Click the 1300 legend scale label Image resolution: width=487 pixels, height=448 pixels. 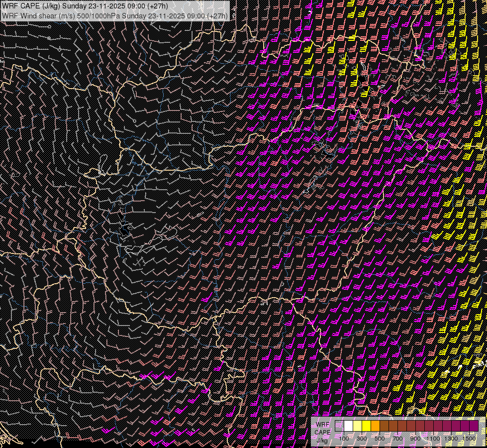451,439
